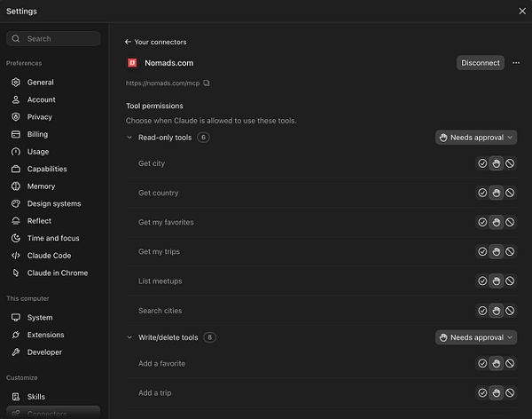Screen dimensions: 532x419
Task: Set Get my favorites to needs approval
Action: [x=496, y=222]
